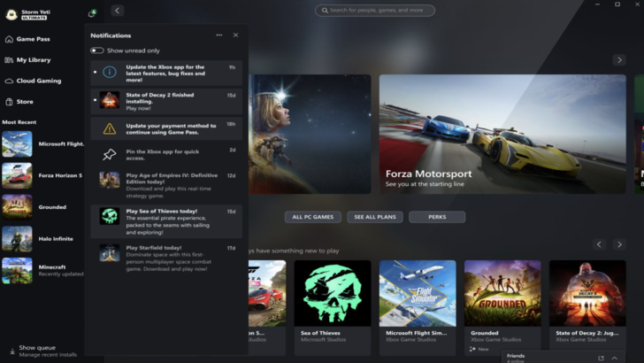Click the pin Xbox app notification icon
This screenshot has height=363, width=644.
[x=110, y=153]
